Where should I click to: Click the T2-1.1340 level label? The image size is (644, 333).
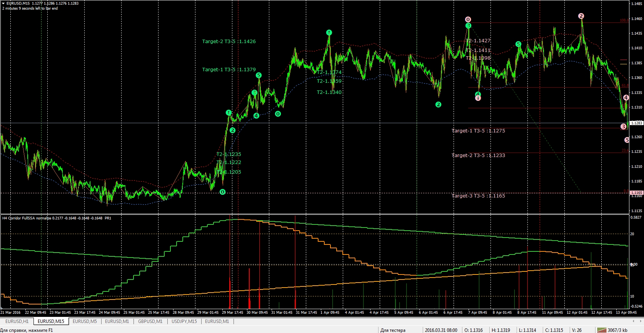pyautogui.click(x=329, y=92)
